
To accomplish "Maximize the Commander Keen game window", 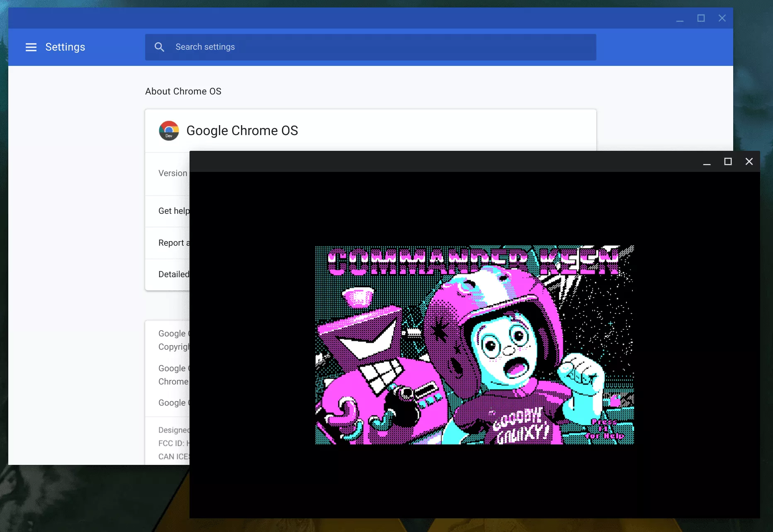I will (728, 162).
